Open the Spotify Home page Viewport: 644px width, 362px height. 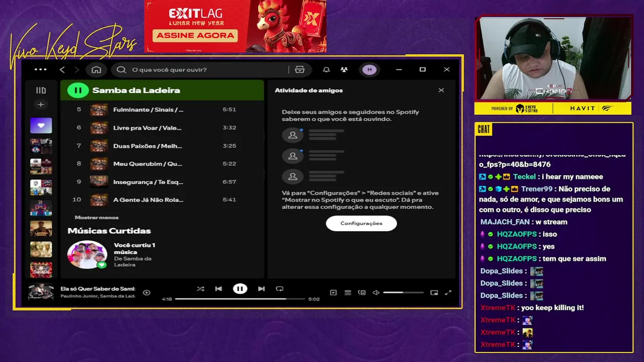(x=97, y=70)
